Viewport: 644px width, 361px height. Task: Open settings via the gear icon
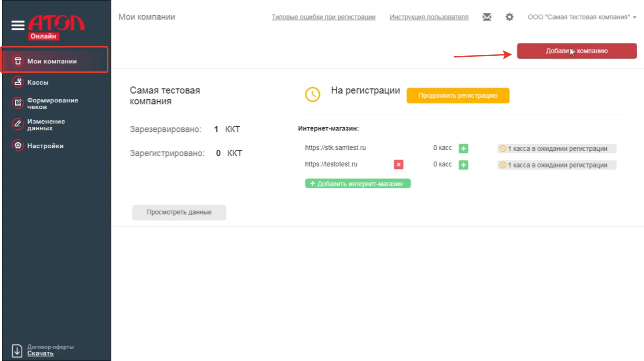point(509,17)
